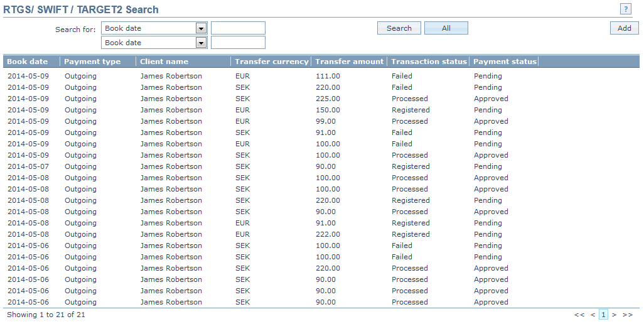Jump to the last page with >>

[627, 315]
